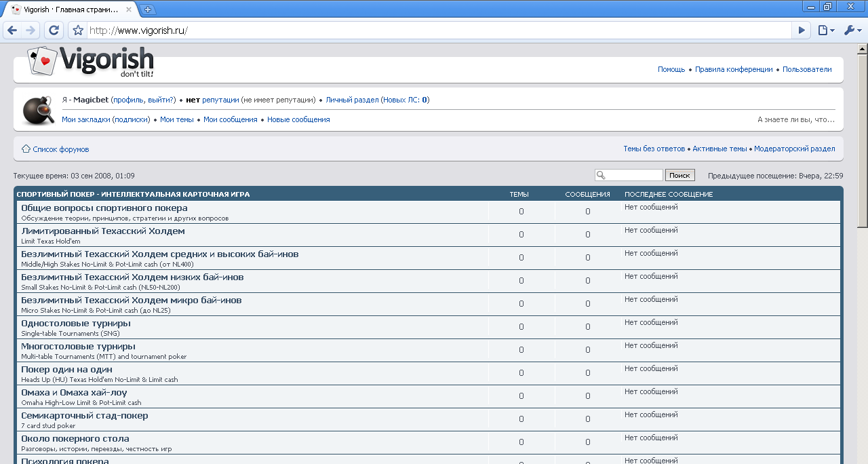Open a new tab with the plus button

coord(149,9)
